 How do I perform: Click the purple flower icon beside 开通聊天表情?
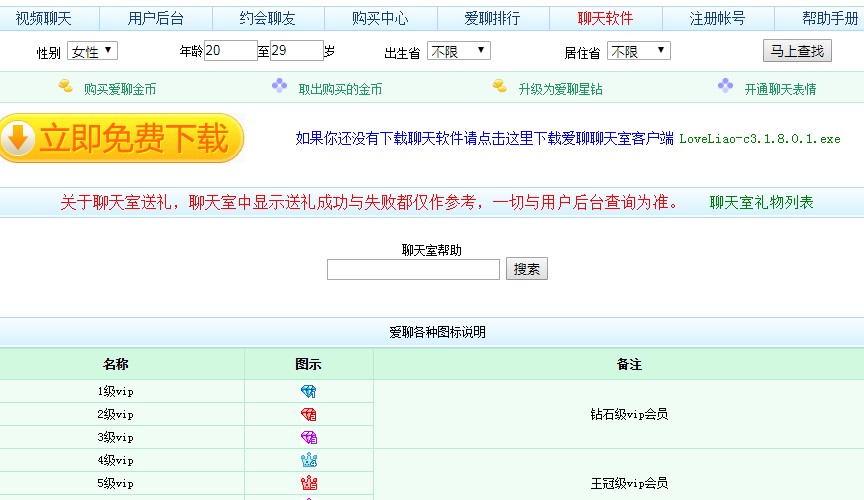[725, 85]
